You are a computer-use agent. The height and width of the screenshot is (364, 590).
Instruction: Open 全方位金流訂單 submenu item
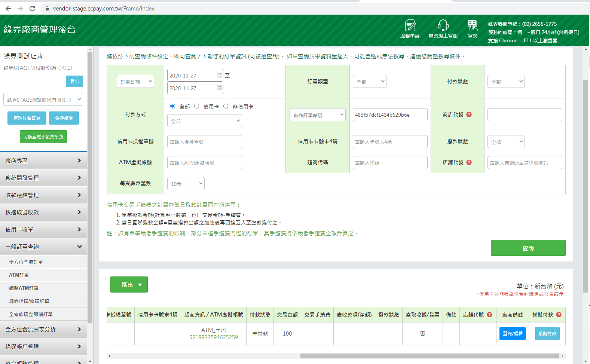click(x=43, y=262)
